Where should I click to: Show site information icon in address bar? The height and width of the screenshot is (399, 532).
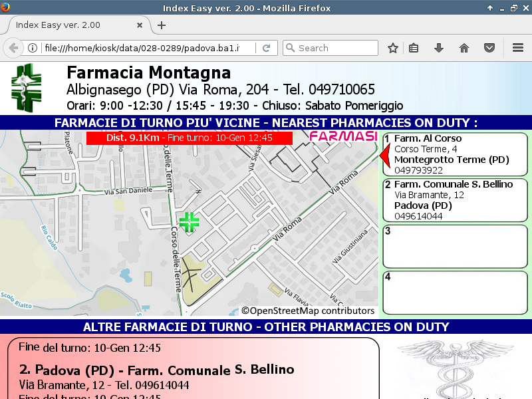pyautogui.click(x=32, y=48)
